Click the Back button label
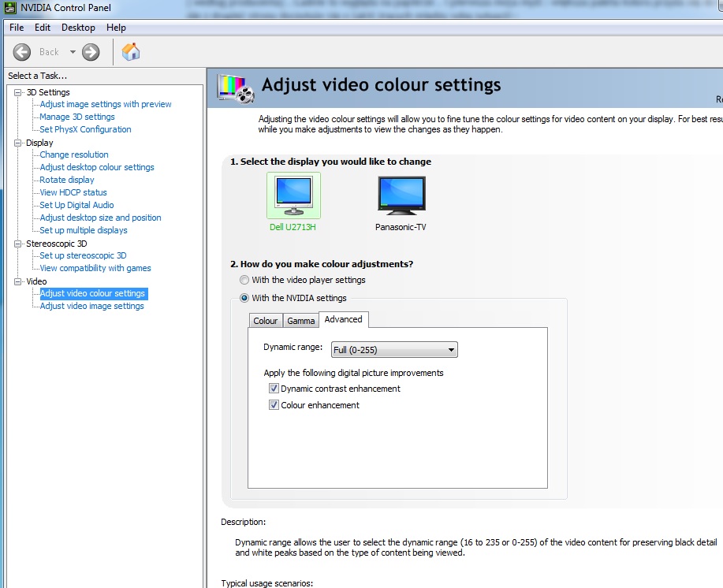The height and width of the screenshot is (588, 723). click(49, 52)
